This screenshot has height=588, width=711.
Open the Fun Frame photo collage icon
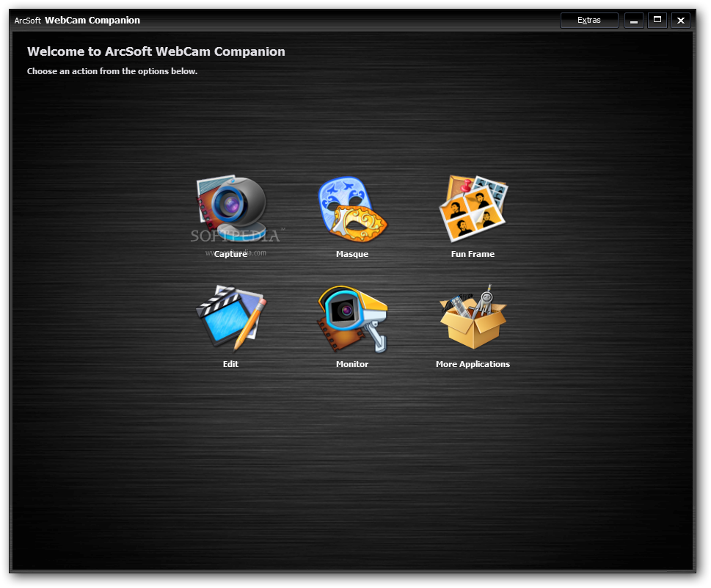pyautogui.click(x=473, y=208)
